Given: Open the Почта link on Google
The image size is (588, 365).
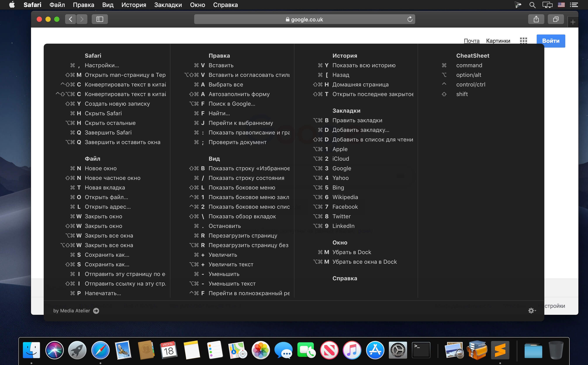Looking at the screenshot, I should (472, 41).
